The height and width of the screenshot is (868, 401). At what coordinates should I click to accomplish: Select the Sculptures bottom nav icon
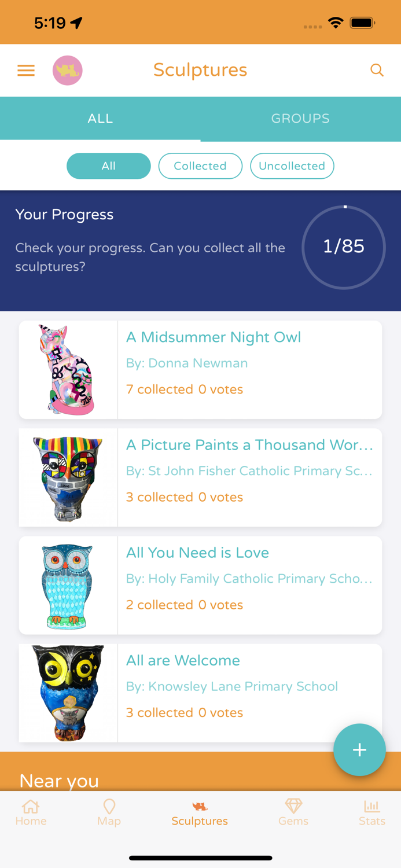pos(200,807)
